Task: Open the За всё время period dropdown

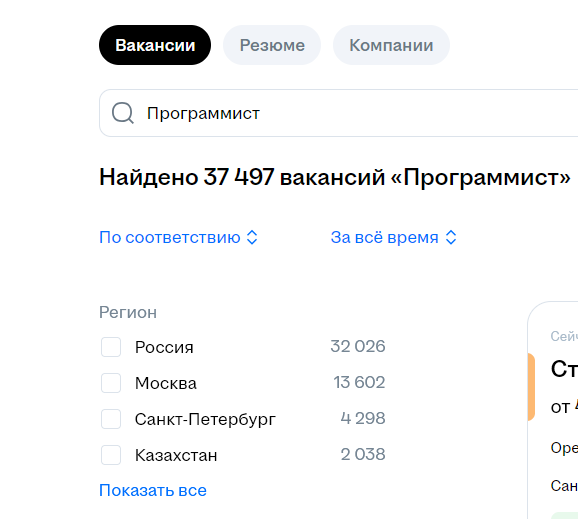Action: click(394, 237)
